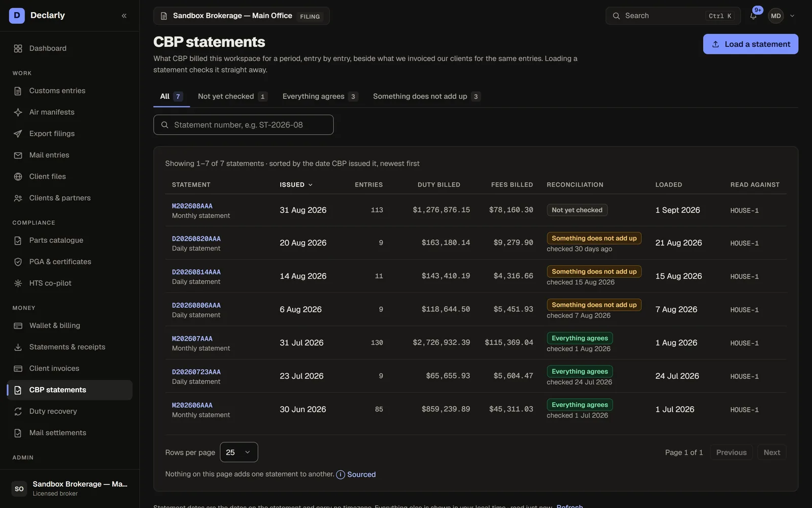Open the Sourced link

[x=361, y=474]
